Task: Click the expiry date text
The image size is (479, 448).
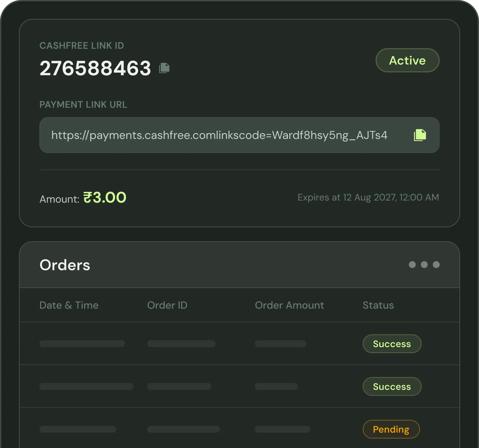Action: coord(368,197)
